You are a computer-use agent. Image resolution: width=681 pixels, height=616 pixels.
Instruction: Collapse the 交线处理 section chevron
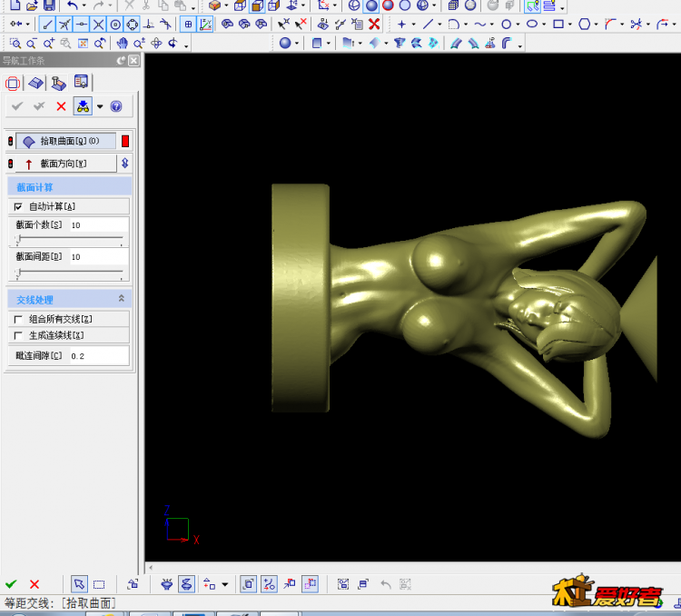tap(121, 298)
